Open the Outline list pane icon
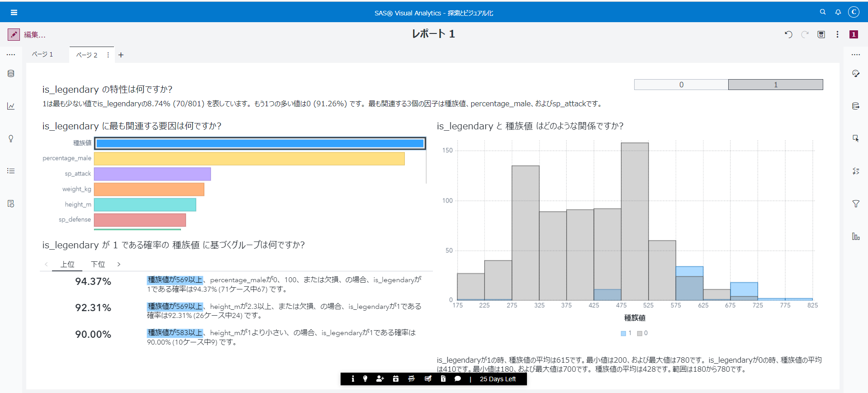This screenshot has width=868, height=393. coord(11,171)
